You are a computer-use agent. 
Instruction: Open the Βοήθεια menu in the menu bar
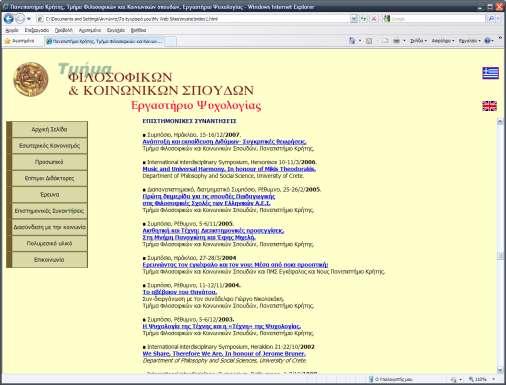point(138,30)
